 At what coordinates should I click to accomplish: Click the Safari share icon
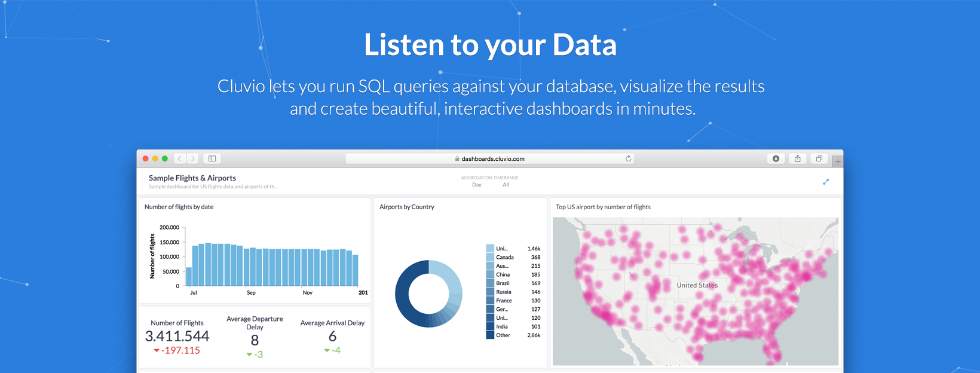797,158
